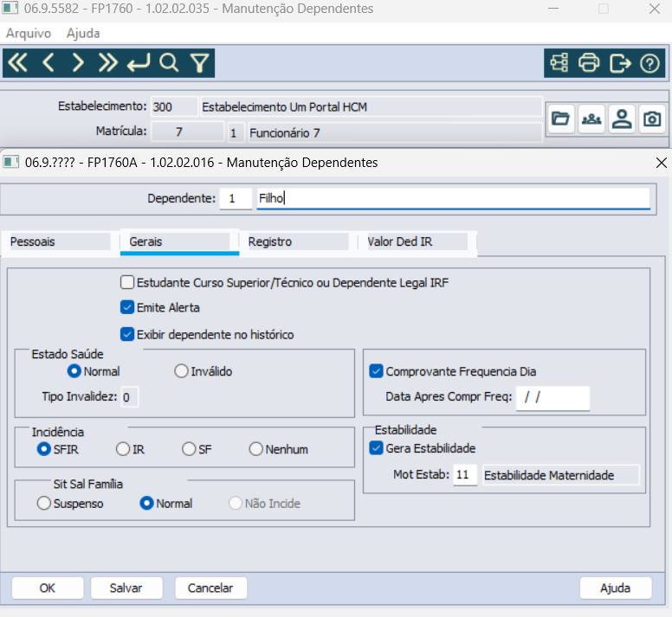
Task: Check Estudante Curso Superior/Técnico checkbox
Action: 127,283
